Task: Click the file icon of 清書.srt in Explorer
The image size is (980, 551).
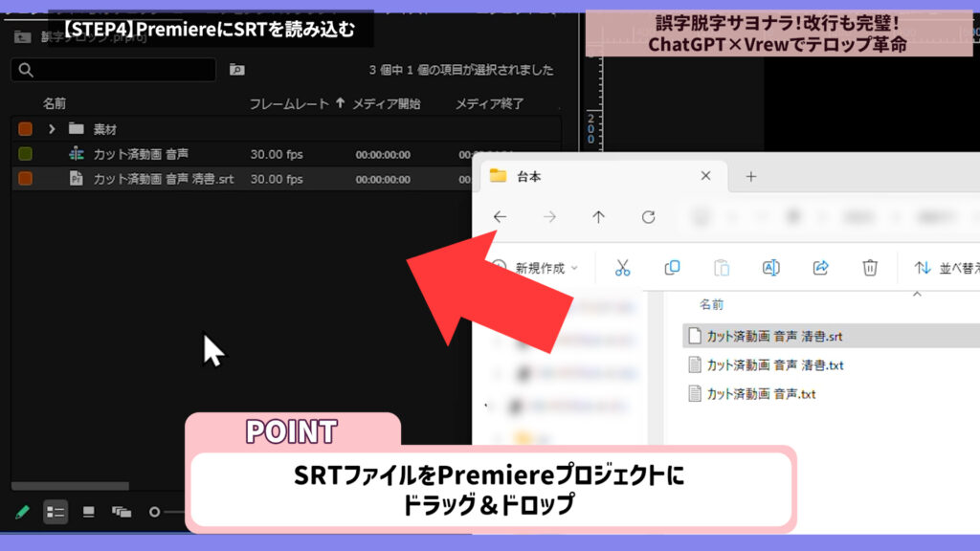Action: 695,336
